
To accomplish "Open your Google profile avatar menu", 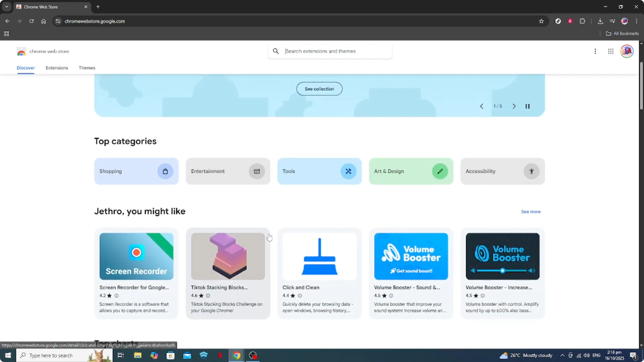I will pyautogui.click(x=627, y=51).
